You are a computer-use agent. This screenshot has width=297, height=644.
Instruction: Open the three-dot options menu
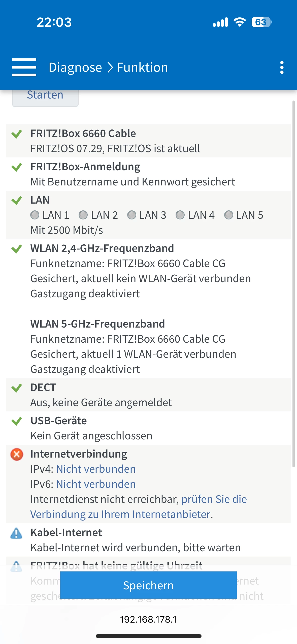[x=282, y=67]
